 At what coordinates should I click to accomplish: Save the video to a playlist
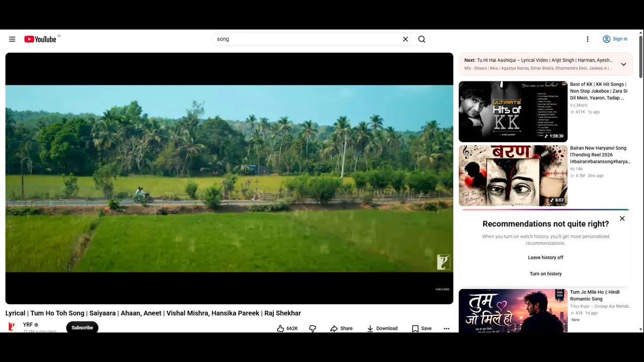(422, 328)
